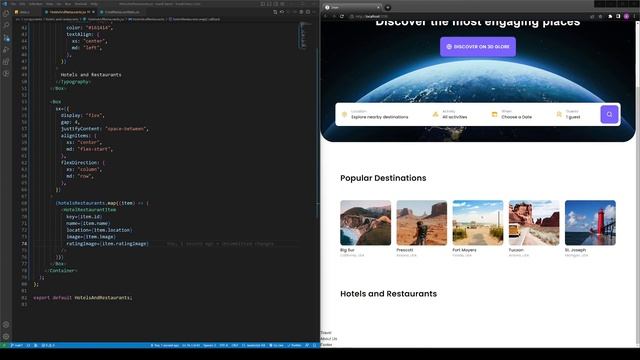Image resolution: width=640 pixels, height=360 pixels.
Task: Open Source Control view in VS Code
Action: pyautogui.click(x=6, y=38)
